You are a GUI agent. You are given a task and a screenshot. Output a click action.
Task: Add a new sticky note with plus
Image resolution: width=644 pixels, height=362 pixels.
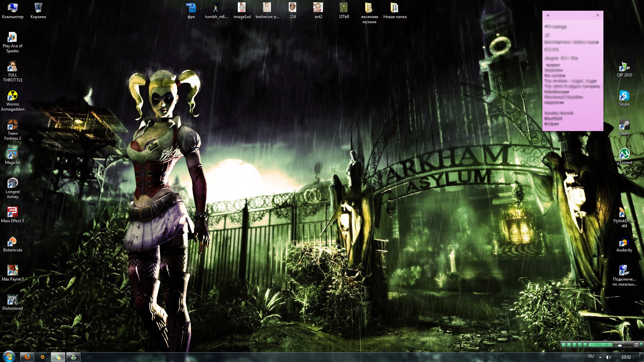[548, 15]
